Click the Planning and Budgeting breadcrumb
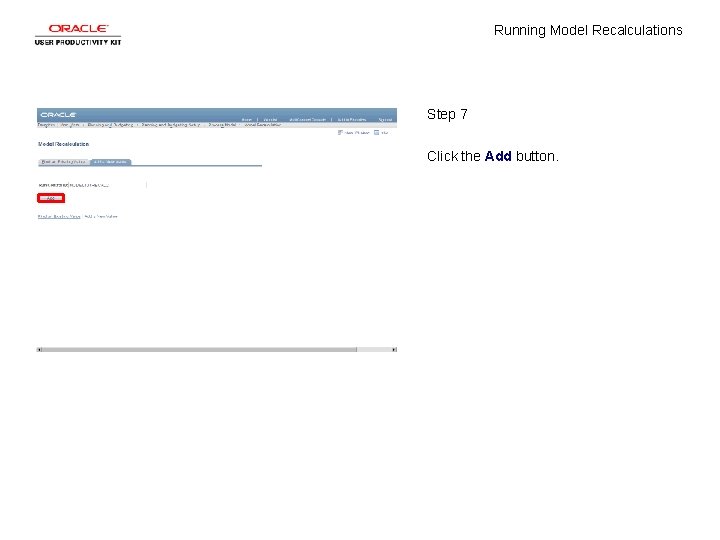 click(110, 125)
